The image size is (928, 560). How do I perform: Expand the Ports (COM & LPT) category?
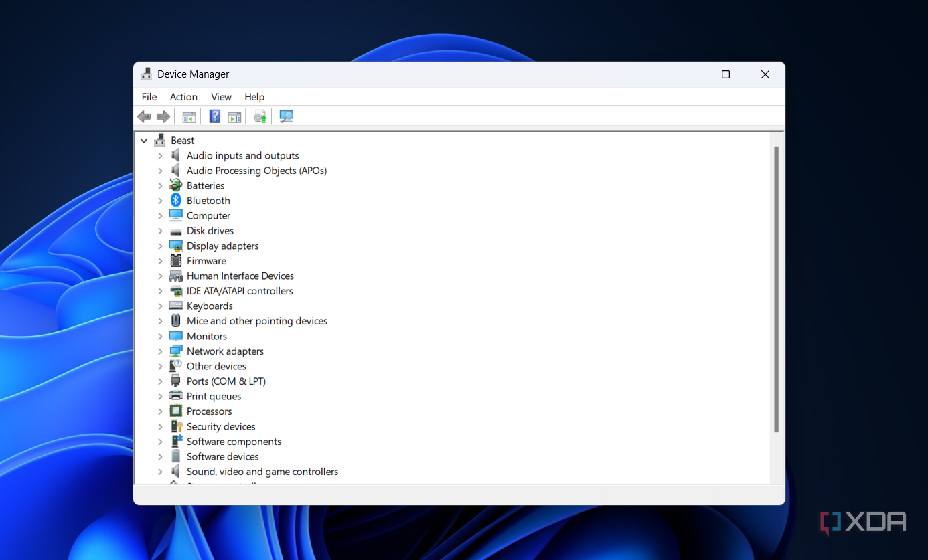pyautogui.click(x=160, y=381)
